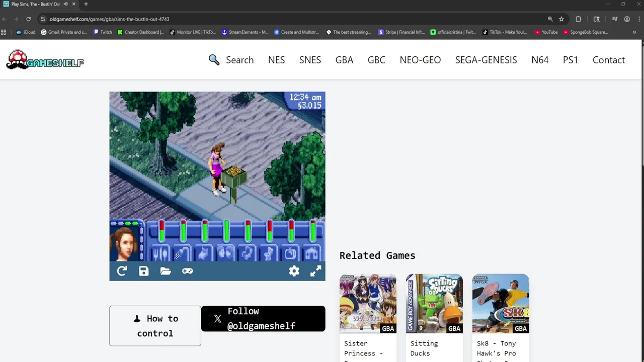View site information icon in address bar
This screenshot has width=644, height=362.
pyautogui.click(x=43, y=19)
